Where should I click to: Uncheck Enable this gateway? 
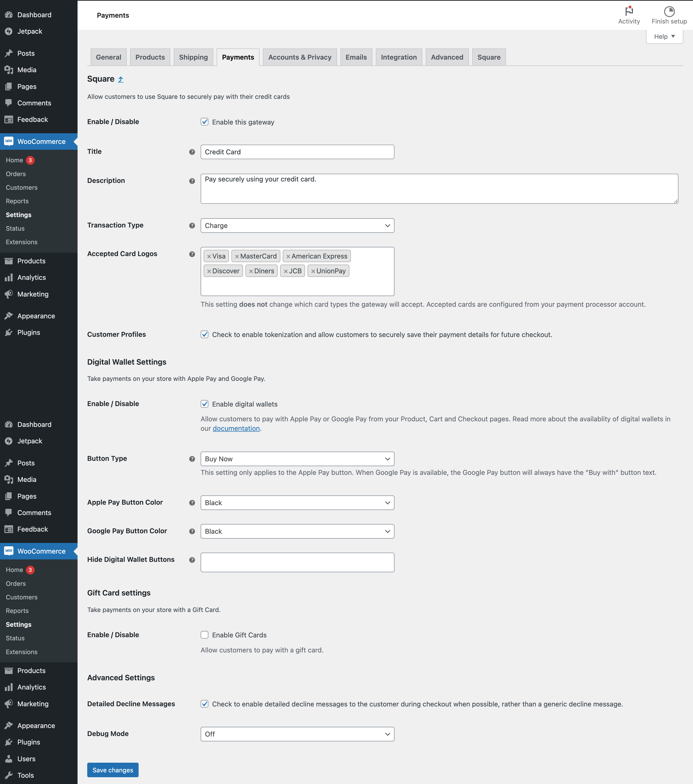click(x=205, y=122)
